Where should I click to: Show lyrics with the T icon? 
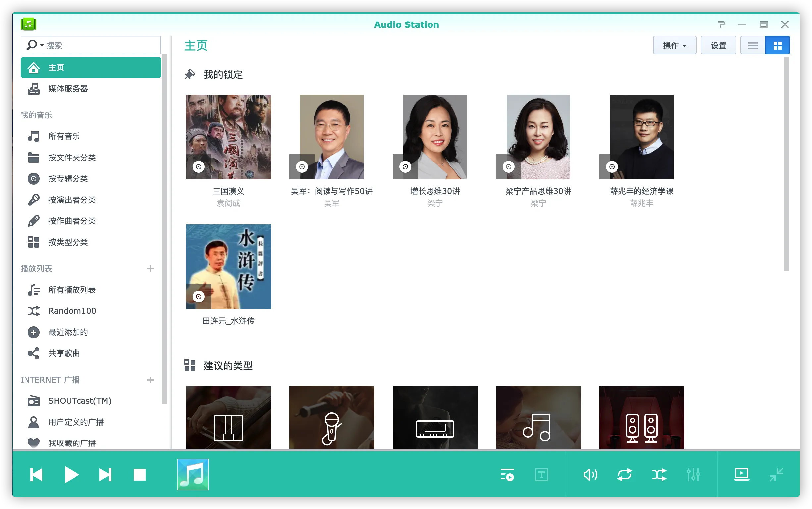coord(541,475)
